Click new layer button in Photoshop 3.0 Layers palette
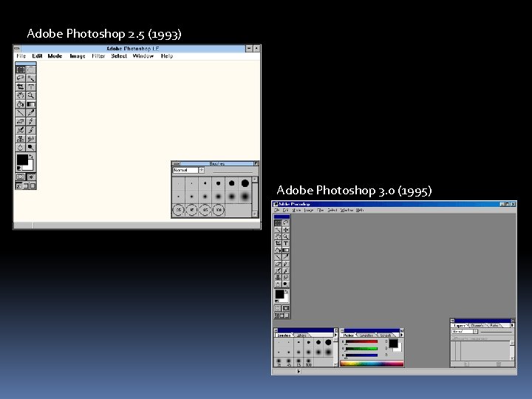 (467, 364)
